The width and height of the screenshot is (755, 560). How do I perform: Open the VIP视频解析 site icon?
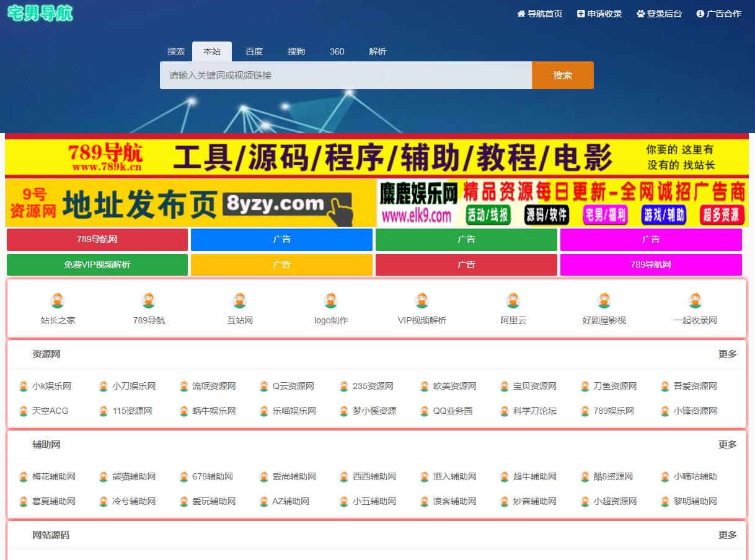pos(422,301)
